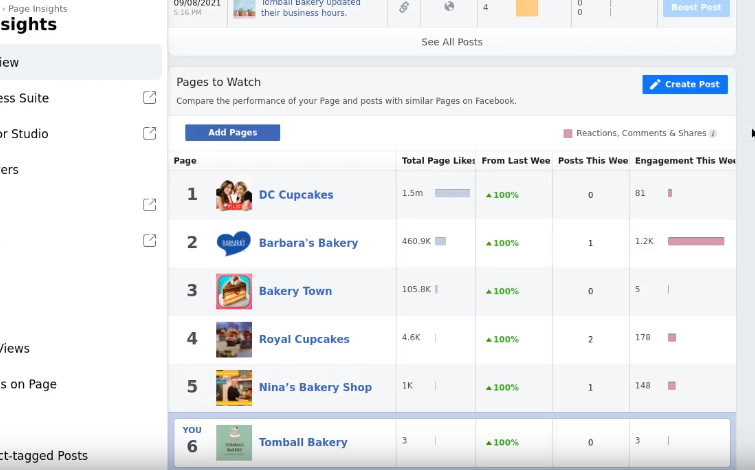Click the Reactions, Comments & Shares legend swatch
This screenshot has height=470, width=755.
[x=568, y=133]
